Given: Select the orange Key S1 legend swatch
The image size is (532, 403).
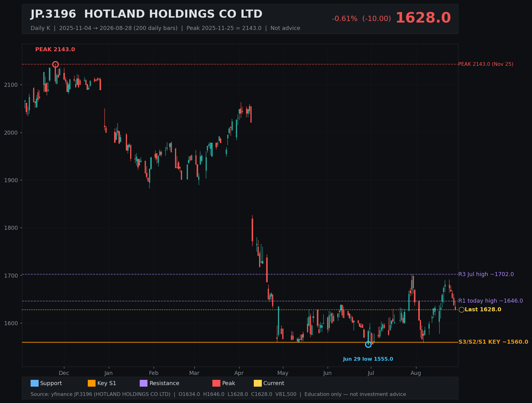Looking at the screenshot, I should [x=92, y=383].
